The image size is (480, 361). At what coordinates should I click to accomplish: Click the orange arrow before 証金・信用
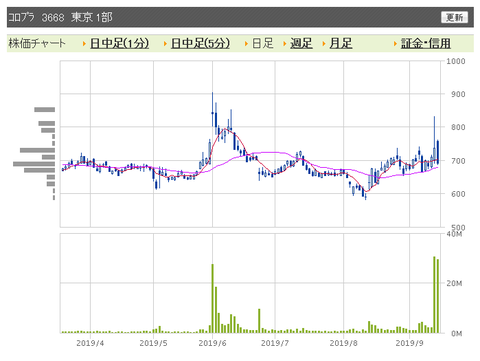[395, 44]
